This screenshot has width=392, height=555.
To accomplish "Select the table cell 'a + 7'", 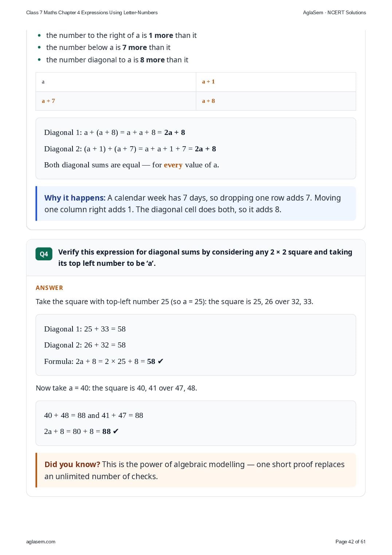I will click(116, 101).
